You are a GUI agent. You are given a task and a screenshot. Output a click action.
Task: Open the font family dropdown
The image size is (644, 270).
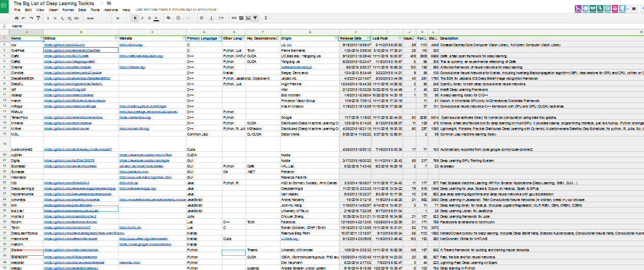[97, 18]
